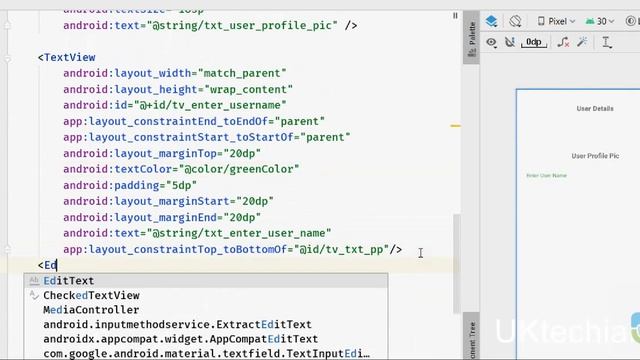
Task: Click the layout_constraintTop_toBottomOf tv_txt_pp line
Action: [x=233, y=249]
